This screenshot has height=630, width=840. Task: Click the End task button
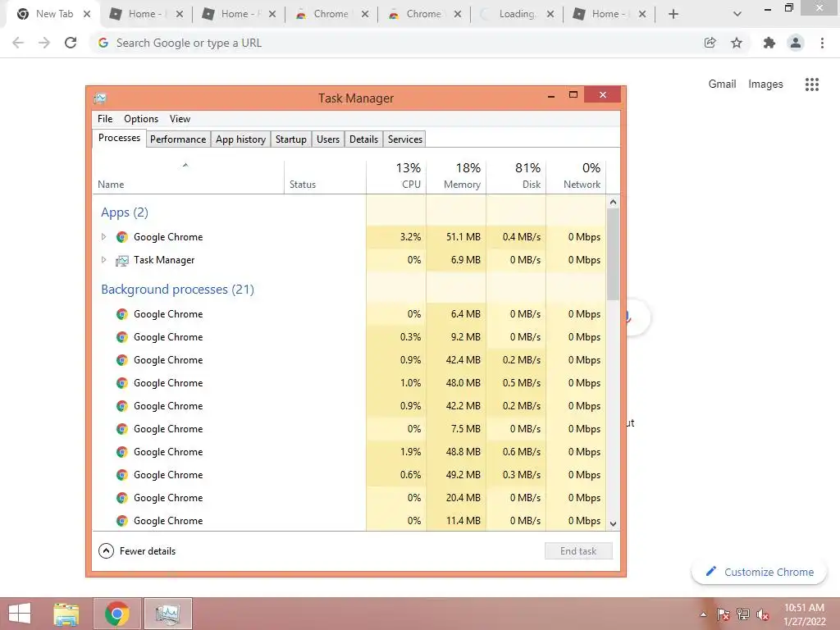[x=578, y=550]
